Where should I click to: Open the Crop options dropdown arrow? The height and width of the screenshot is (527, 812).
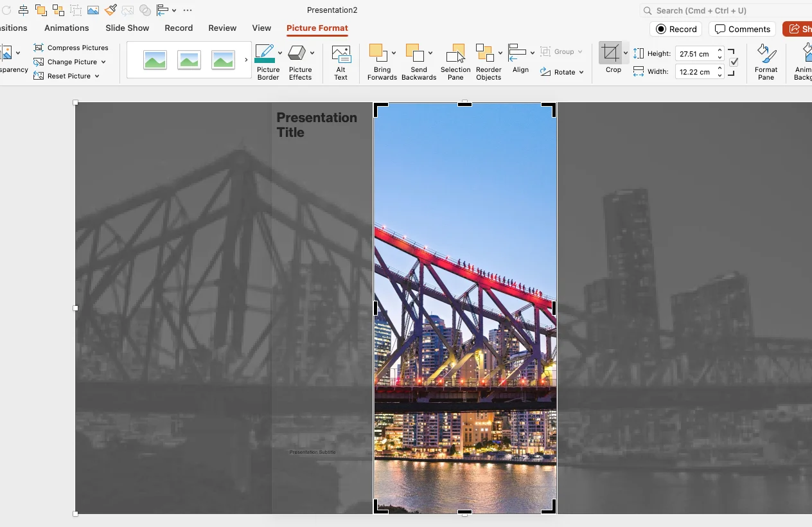coord(626,53)
